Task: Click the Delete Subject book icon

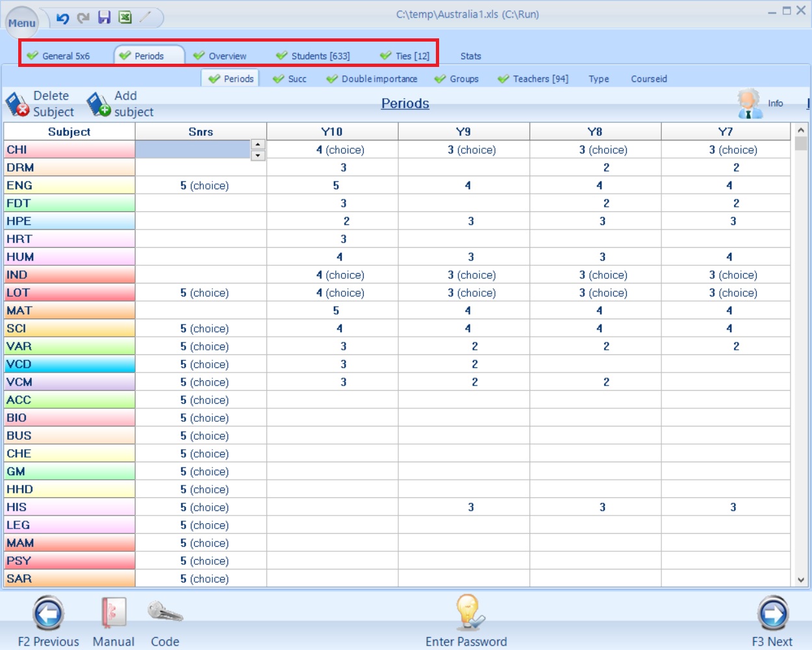Action: tap(17, 105)
